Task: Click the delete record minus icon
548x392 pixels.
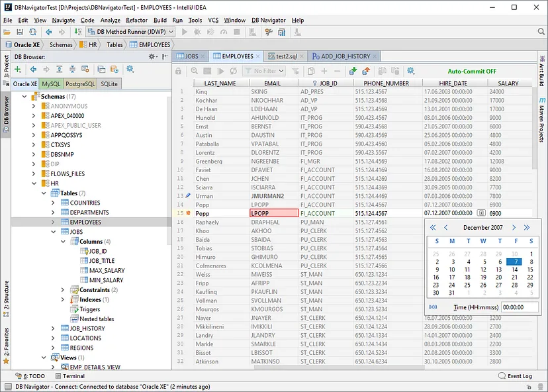Action: [x=338, y=71]
